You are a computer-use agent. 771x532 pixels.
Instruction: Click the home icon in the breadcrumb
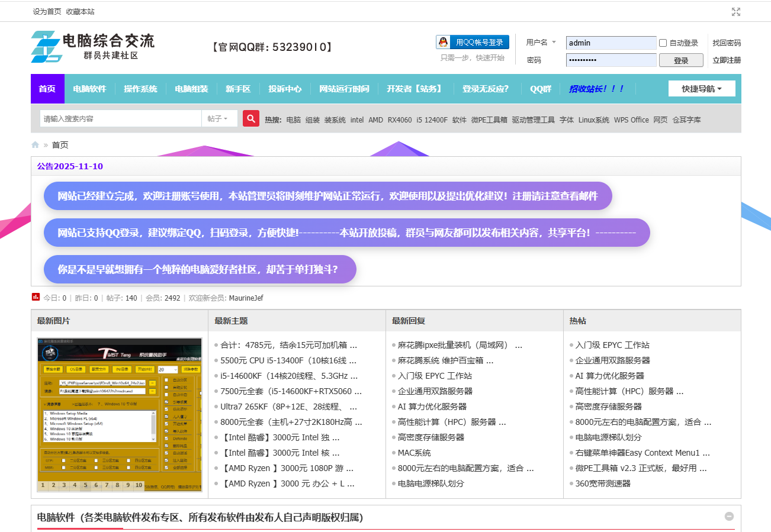pos(36,145)
